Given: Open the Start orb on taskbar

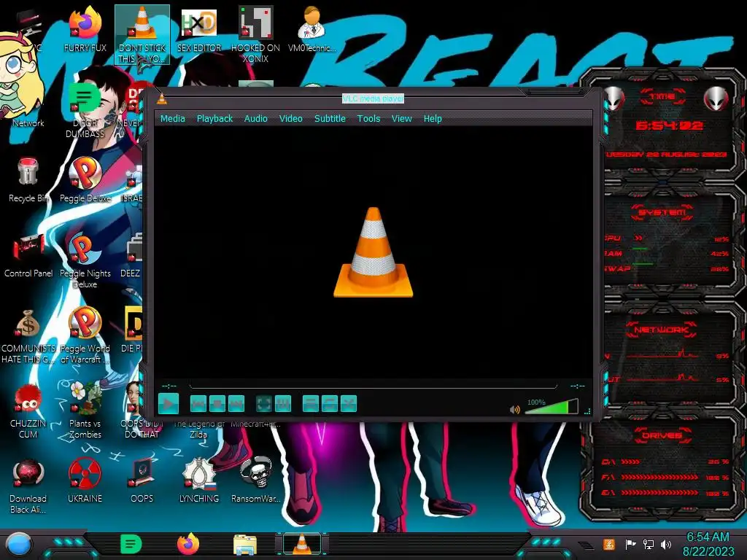Looking at the screenshot, I should tap(19, 544).
